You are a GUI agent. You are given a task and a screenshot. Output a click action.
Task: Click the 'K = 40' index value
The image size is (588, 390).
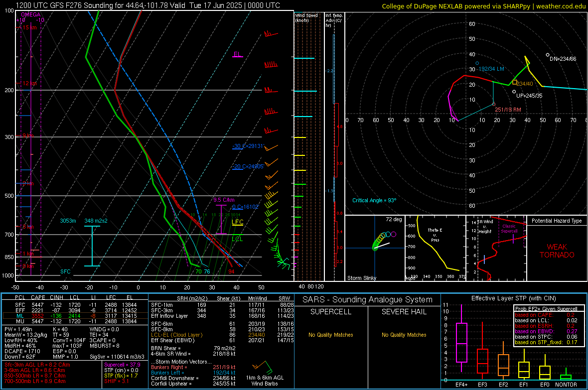pos(60,329)
